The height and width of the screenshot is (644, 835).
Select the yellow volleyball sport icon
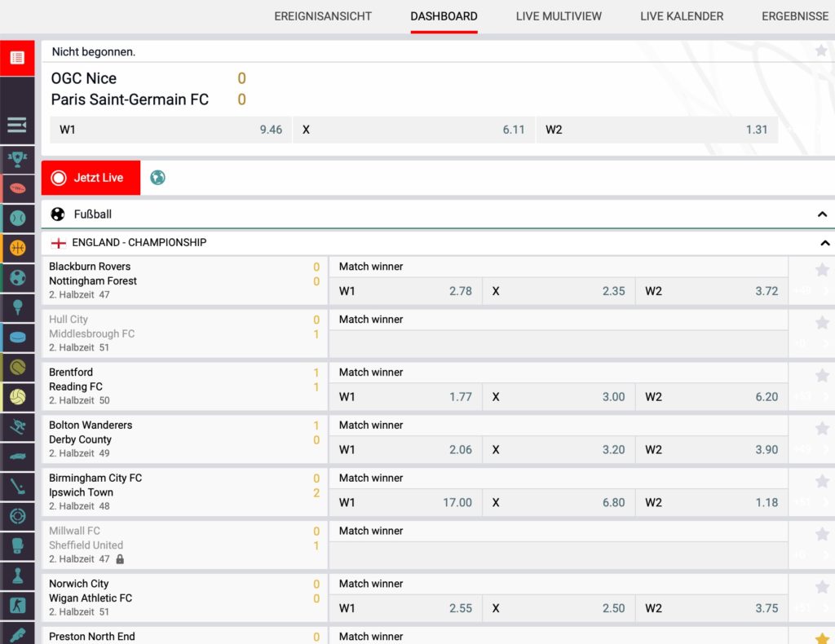(17, 397)
